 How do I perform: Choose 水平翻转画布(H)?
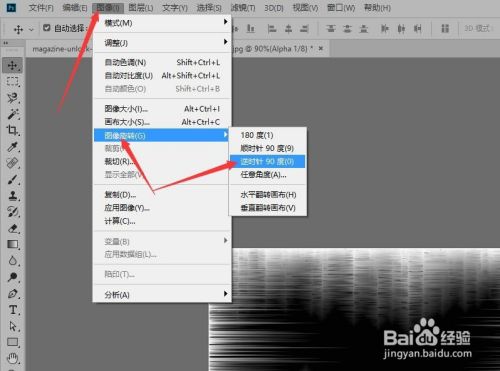pos(268,195)
